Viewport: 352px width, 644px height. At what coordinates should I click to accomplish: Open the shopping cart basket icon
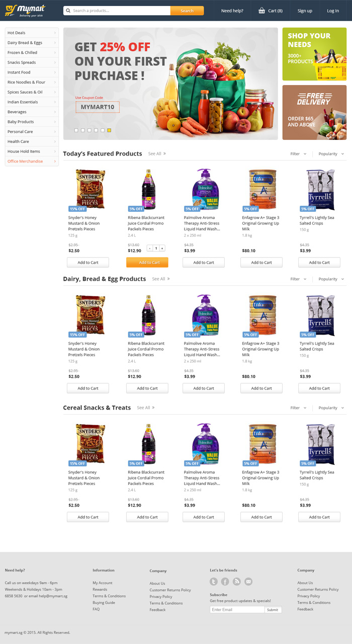(261, 11)
